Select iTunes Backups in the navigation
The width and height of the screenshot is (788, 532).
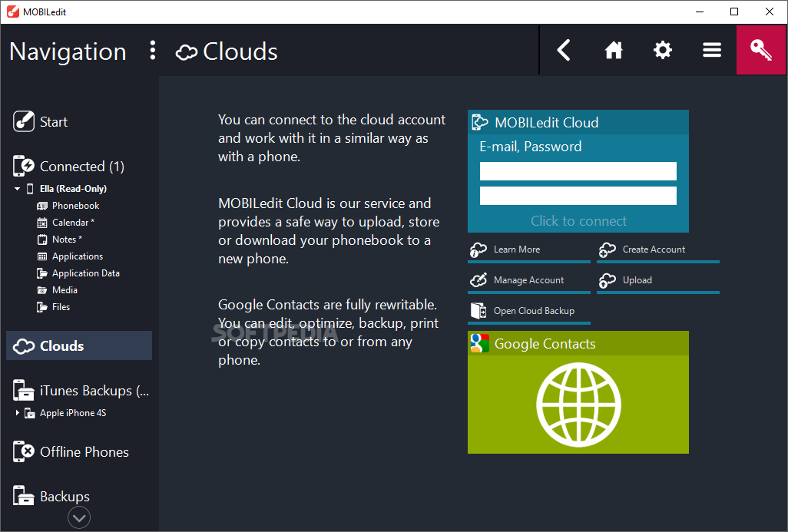(94, 391)
